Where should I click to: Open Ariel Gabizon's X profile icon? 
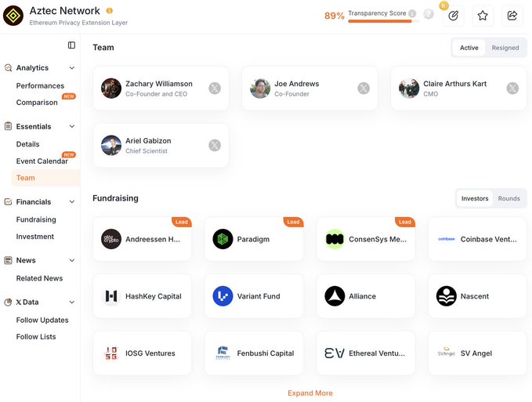click(215, 145)
